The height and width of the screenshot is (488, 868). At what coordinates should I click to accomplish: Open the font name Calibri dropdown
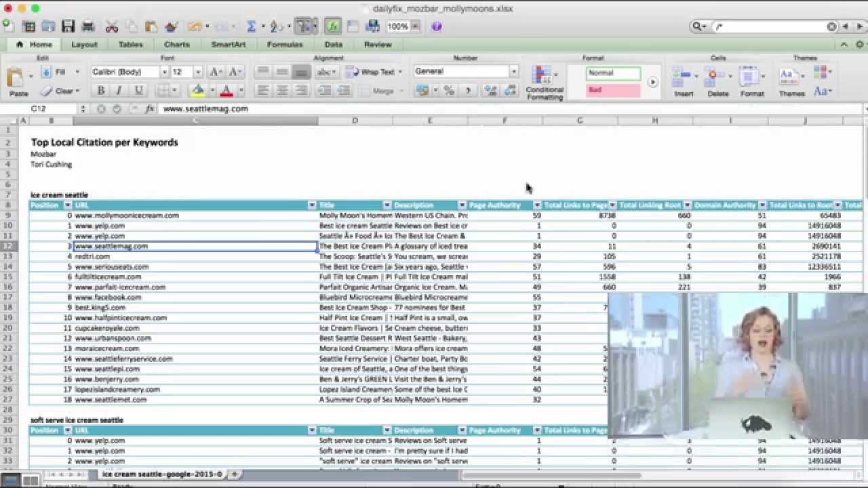point(163,72)
